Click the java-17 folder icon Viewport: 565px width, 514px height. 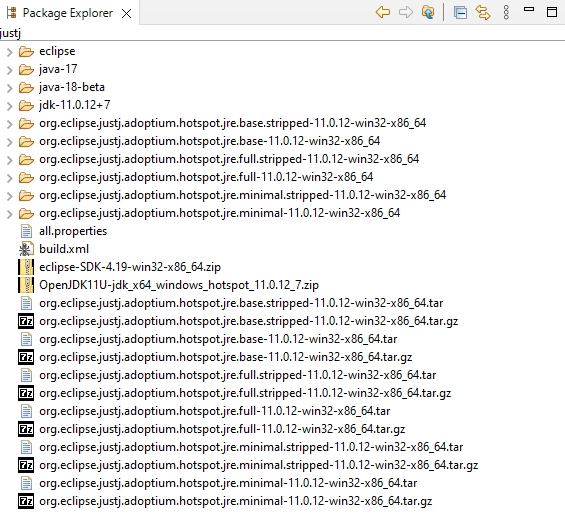click(x=26, y=70)
